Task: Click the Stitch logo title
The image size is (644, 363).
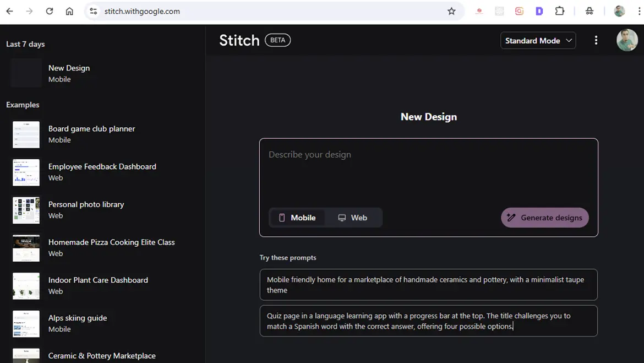Action: click(x=239, y=40)
